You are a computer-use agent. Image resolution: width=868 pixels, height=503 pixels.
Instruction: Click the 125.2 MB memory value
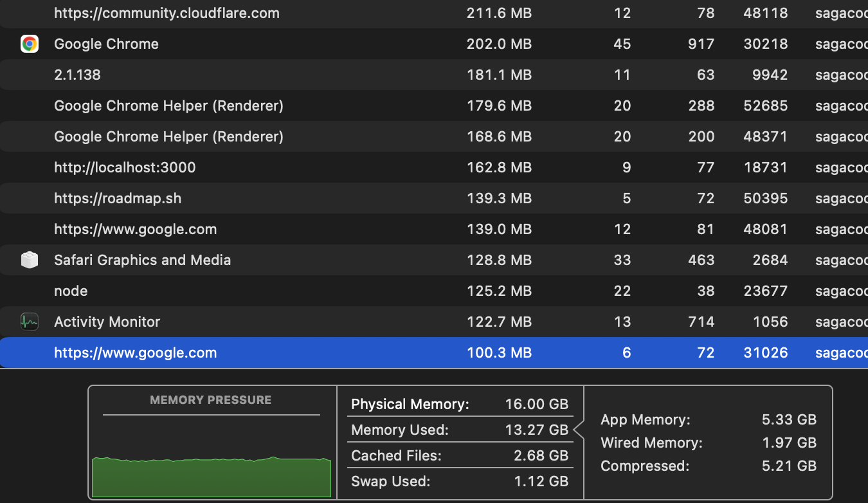499,291
